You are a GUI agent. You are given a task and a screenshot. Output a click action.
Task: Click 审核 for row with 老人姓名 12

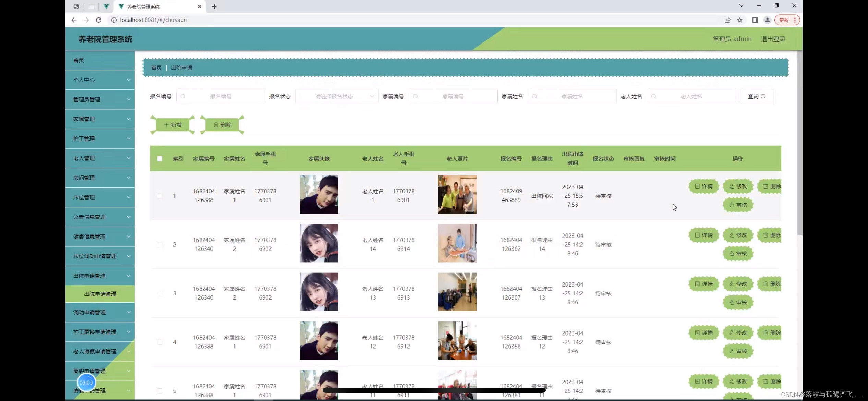(738, 351)
